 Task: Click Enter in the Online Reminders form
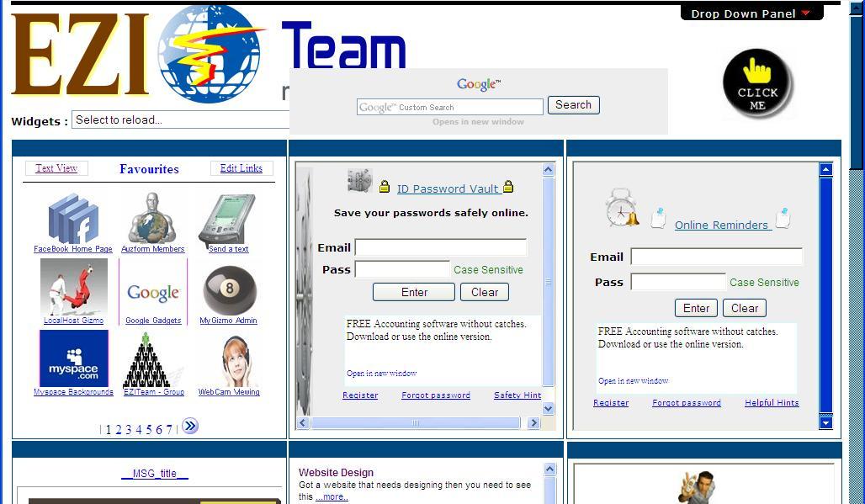point(696,308)
